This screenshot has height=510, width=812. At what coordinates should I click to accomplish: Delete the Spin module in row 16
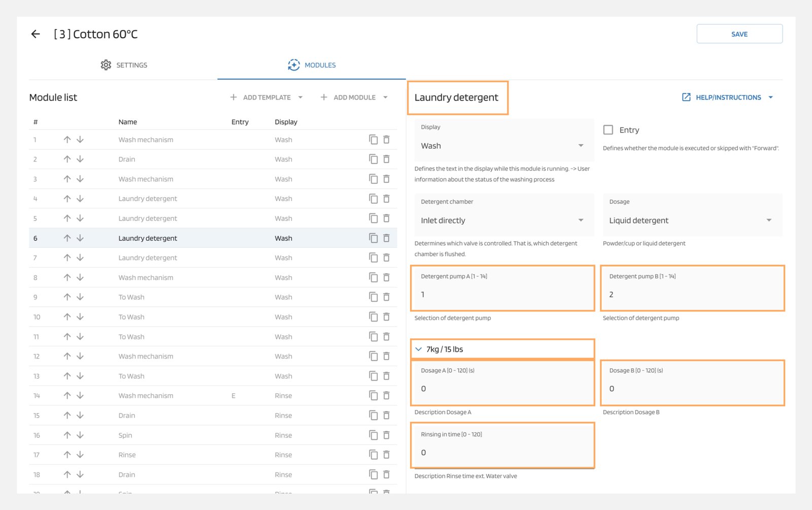[x=386, y=435]
